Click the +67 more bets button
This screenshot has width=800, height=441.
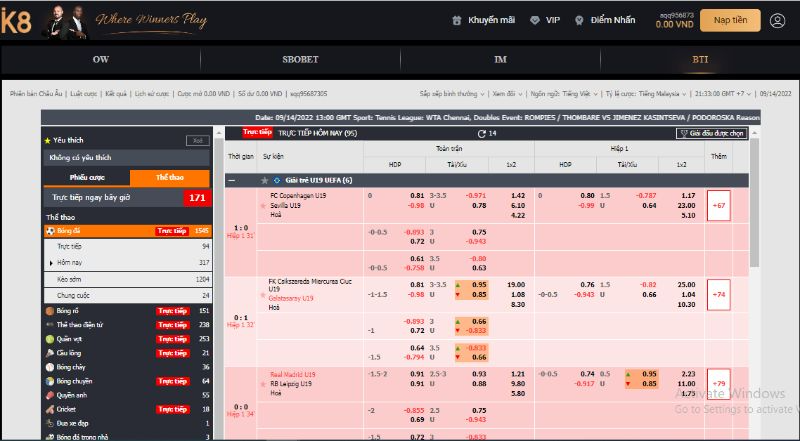point(718,205)
